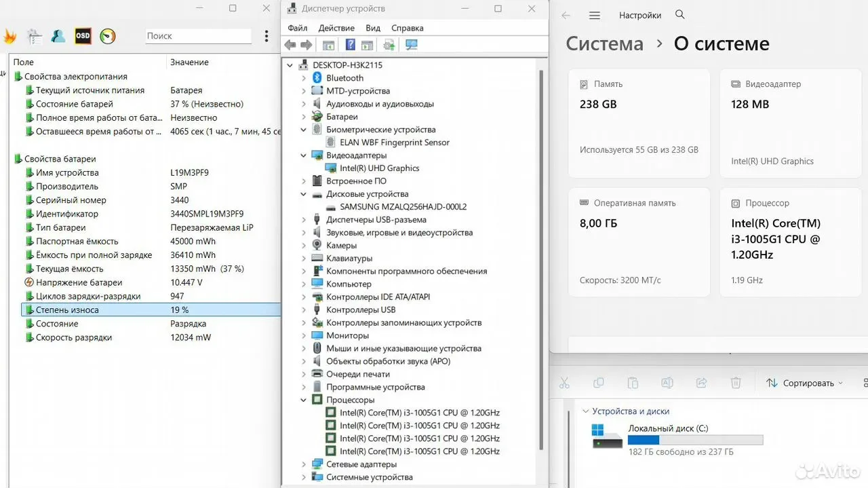Click the paste clipboard icon in Explorer toolbar
This screenshot has width=868, height=488.
pyautogui.click(x=633, y=383)
